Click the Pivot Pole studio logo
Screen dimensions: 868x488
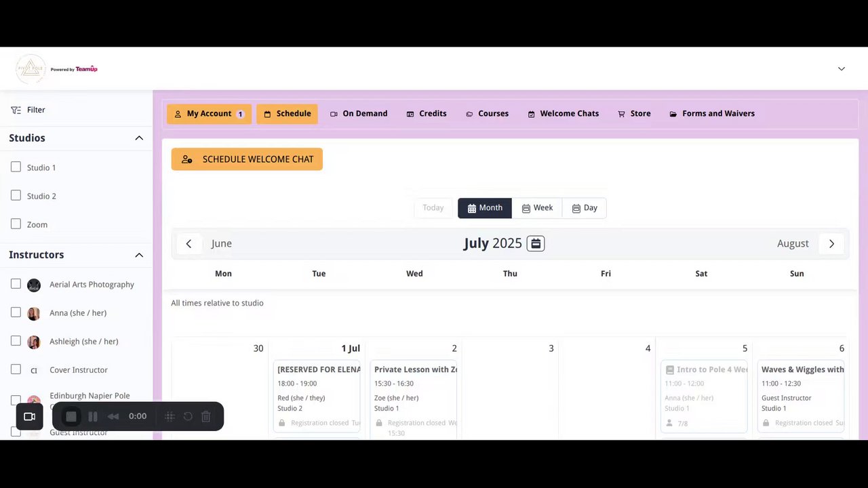[31, 69]
